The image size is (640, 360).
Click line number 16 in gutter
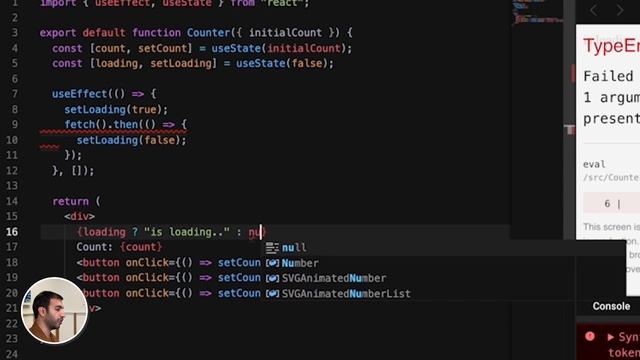[12, 232]
